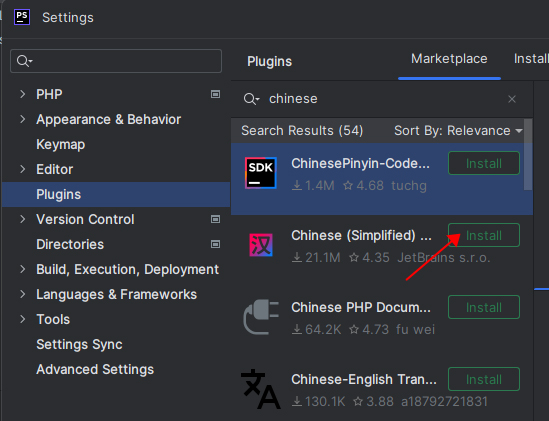549x421 pixels.
Task: Select the Version Control label
Action: pos(85,219)
